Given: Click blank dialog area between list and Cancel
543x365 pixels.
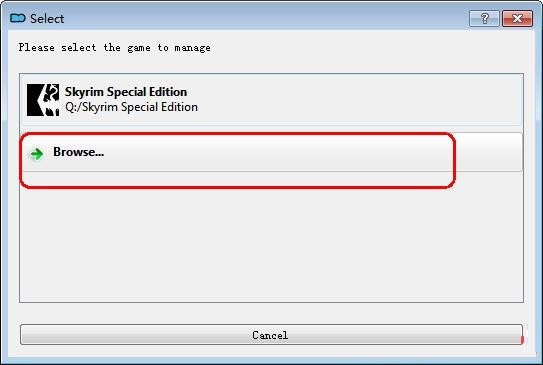Looking at the screenshot, I should click(271, 313).
